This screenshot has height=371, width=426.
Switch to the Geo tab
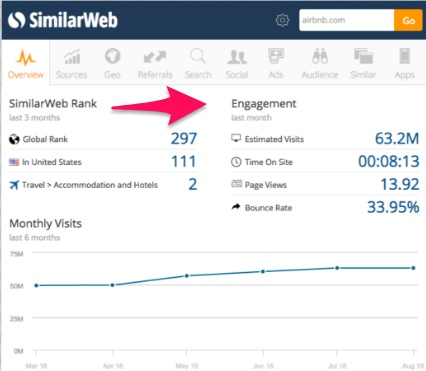pyautogui.click(x=112, y=64)
